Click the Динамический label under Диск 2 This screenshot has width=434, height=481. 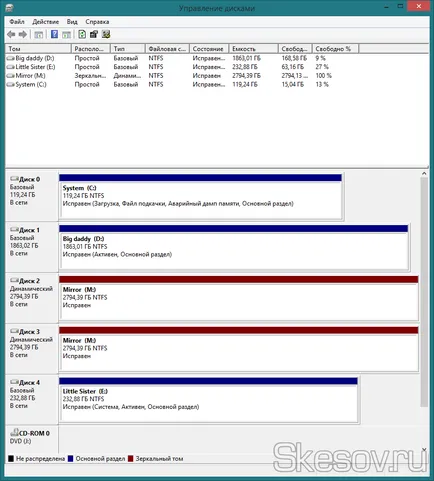pyautogui.click(x=31, y=288)
